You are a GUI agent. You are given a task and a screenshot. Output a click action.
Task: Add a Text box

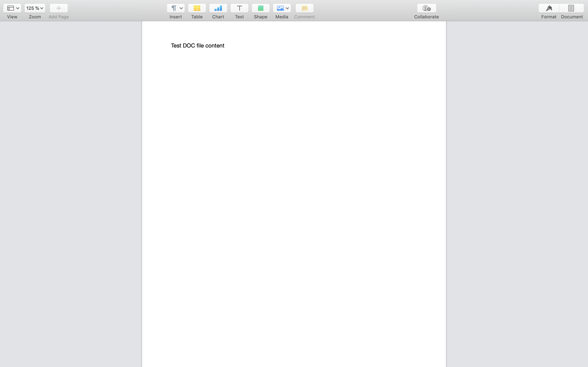pyautogui.click(x=239, y=8)
